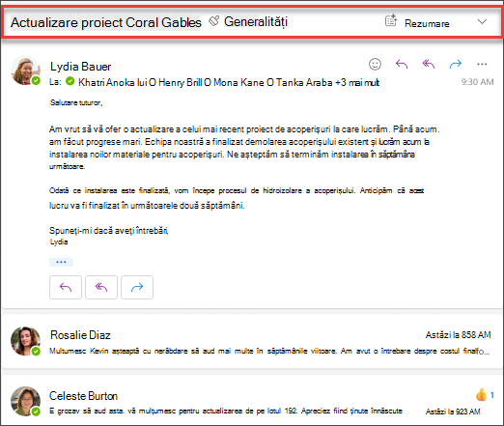
Task: Click the Generalități category label
Action: click(x=256, y=22)
